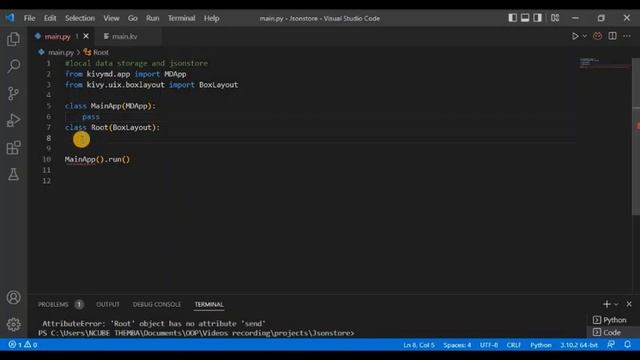Screen dimensions: 640x360
Task: Create a new terminal with plus icon
Action: [607, 304]
